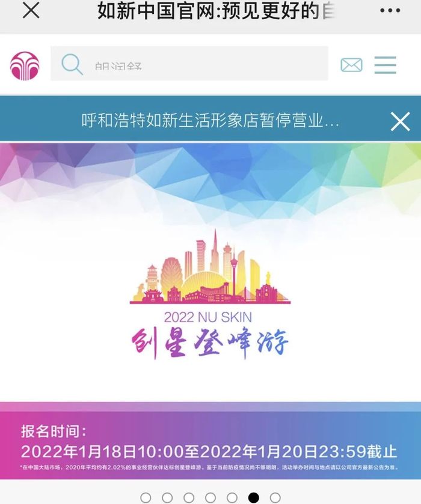Viewport: 421px width, 504px height.
Task: Select the fourth carousel dot
Action: [210, 497]
